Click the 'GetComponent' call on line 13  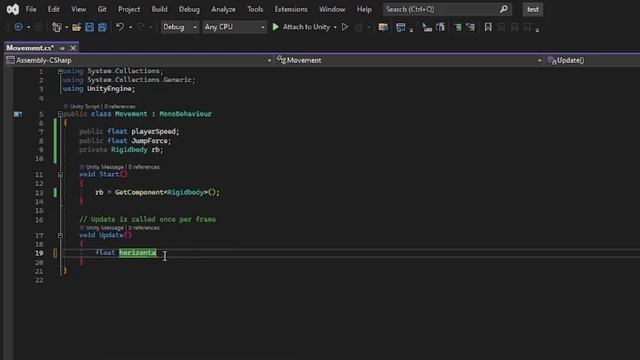(x=139, y=192)
